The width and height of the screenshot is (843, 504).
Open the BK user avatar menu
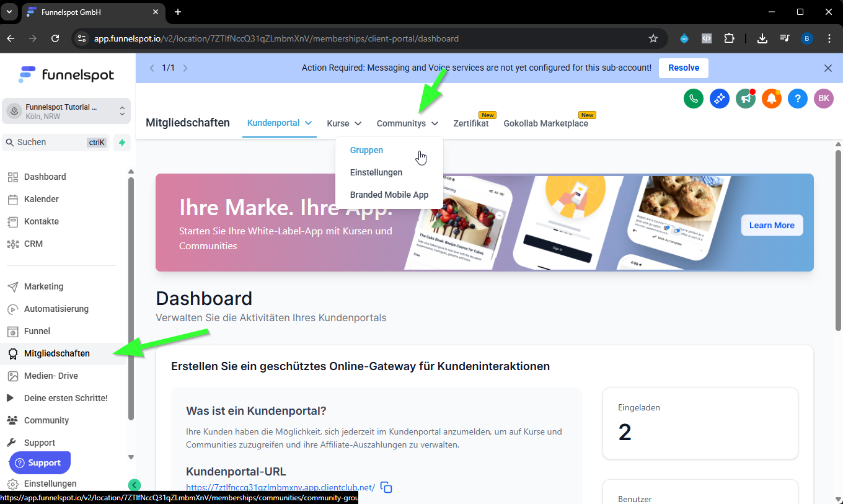pyautogui.click(x=824, y=98)
